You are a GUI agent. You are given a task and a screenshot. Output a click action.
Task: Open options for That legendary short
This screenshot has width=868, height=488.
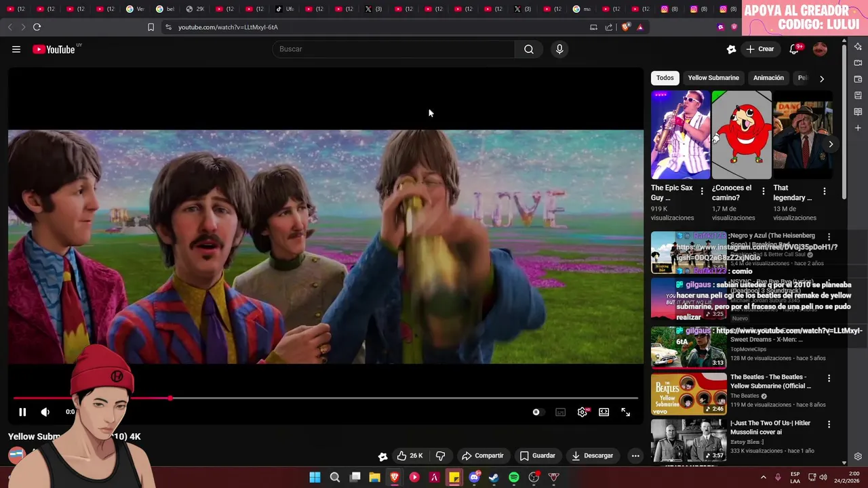coord(825,191)
